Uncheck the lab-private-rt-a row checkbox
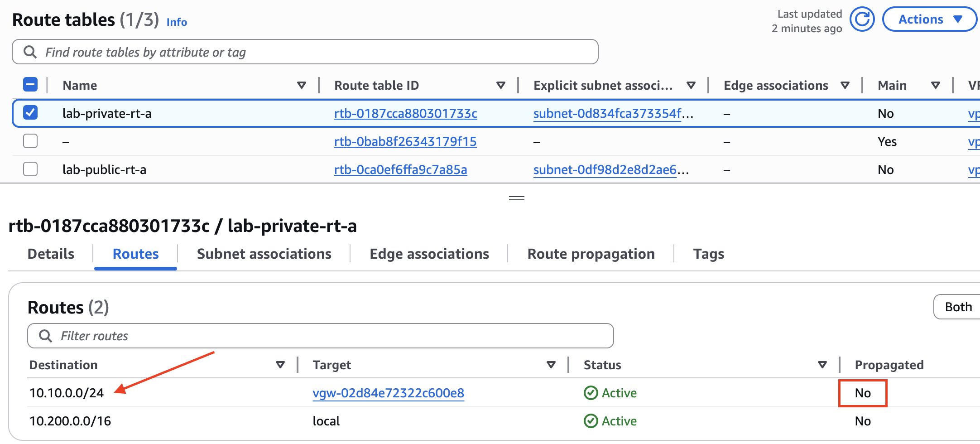This screenshot has width=980, height=444. (x=30, y=113)
